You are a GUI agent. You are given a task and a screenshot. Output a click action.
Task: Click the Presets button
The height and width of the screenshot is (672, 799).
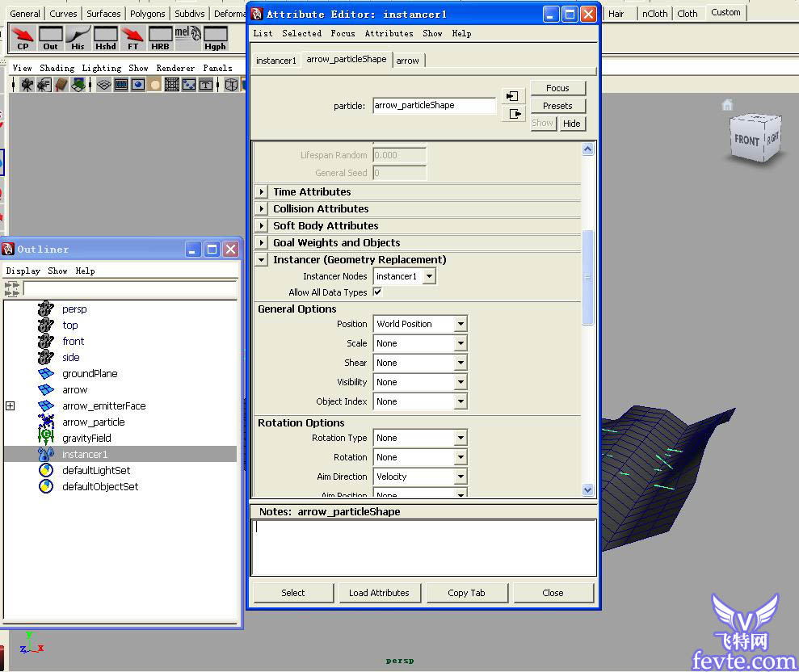click(557, 106)
